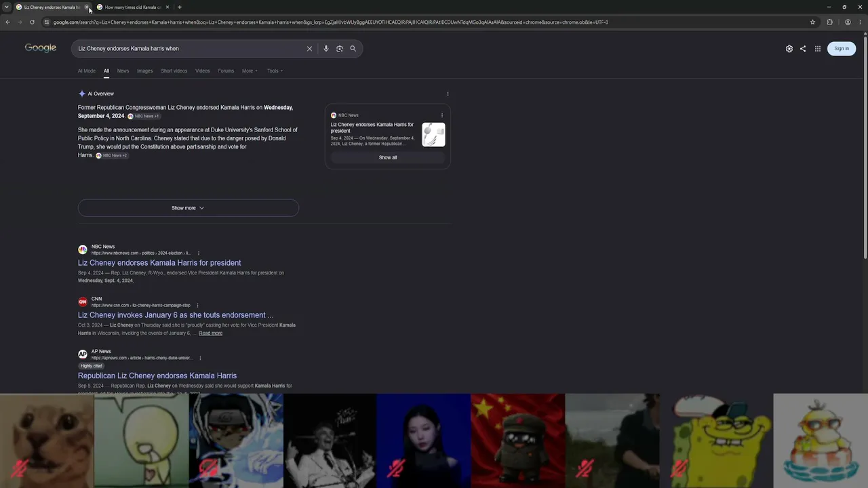Select the Psyduck in swim ring tile
Image resolution: width=868 pixels, height=488 pixels.
[821, 441]
